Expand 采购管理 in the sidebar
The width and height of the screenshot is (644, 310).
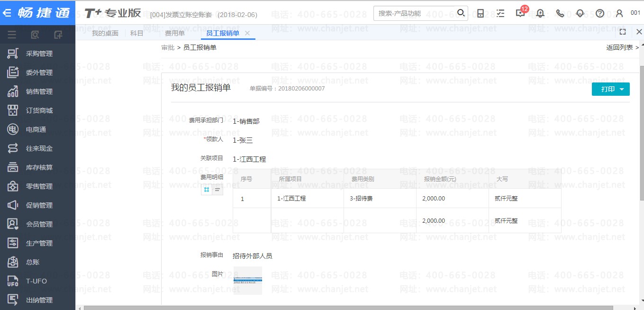coord(39,54)
